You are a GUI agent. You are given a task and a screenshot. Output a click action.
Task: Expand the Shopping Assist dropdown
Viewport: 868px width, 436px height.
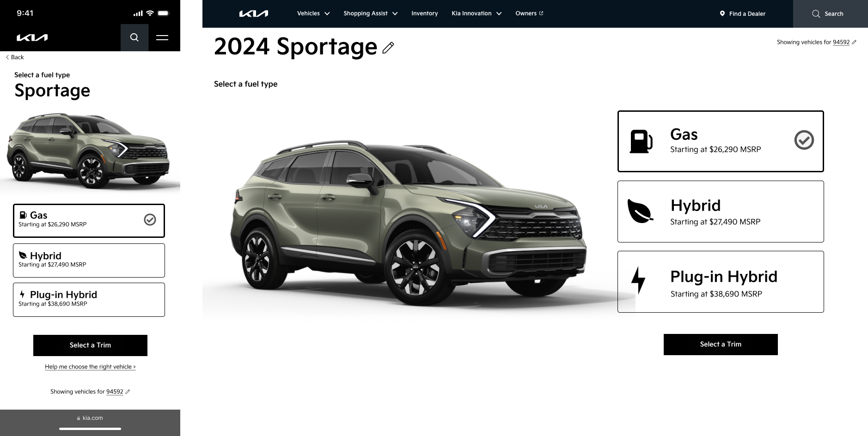coord(370,13)
